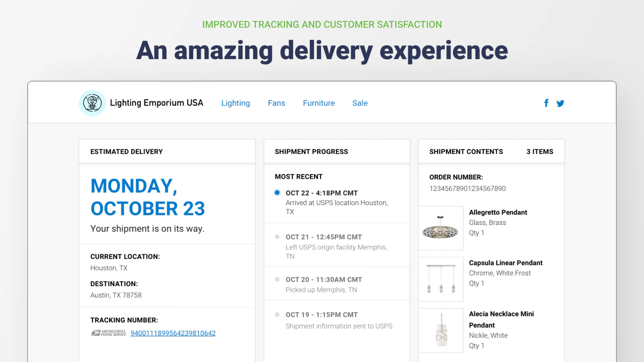This screenshot has height=362, width=644.
Task: Open the Lighting navigation menu
Action: coord(235,103)
